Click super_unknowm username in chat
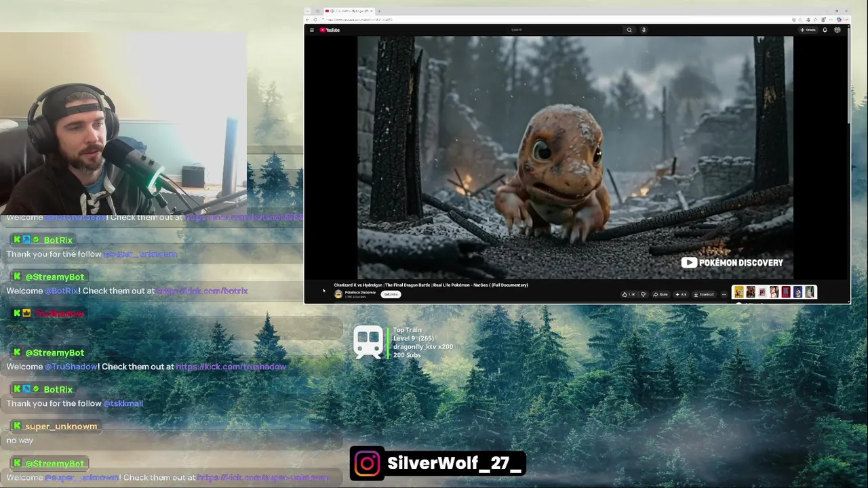Image resolution: width=868 pixels, height=488 pixels. (x=61, y=426)
